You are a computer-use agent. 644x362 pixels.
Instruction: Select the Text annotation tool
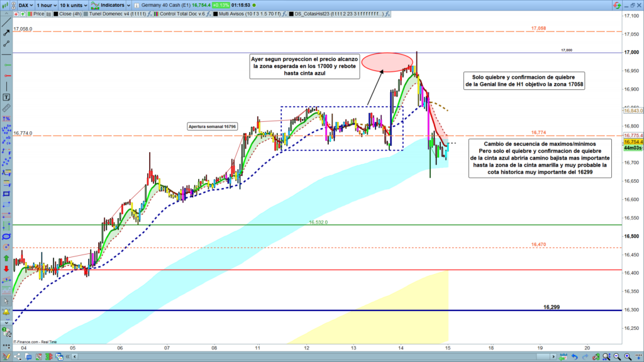[x=6, y=97]
